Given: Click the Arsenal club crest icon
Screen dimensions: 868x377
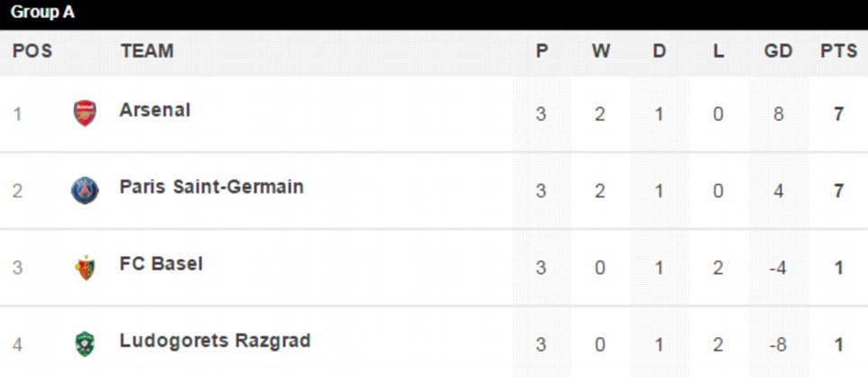Looking at the screenshot, I should [x=85, y=114].
